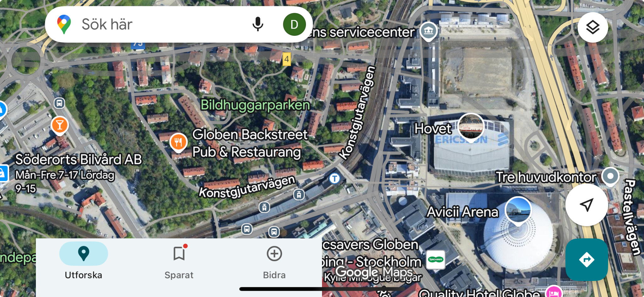This screenshot has height=297, width=644.
Task: Select Globen Backstreet restaurant pin
Action: (x=178, y=143)
